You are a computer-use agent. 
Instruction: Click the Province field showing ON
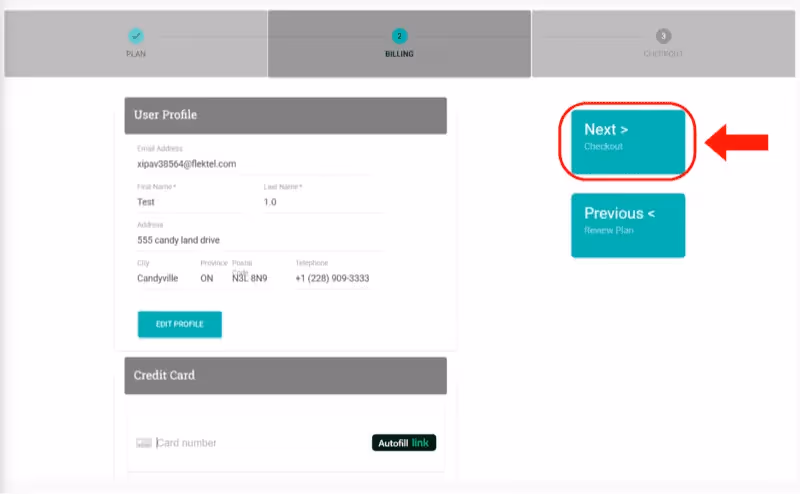(x=209, y=278)
